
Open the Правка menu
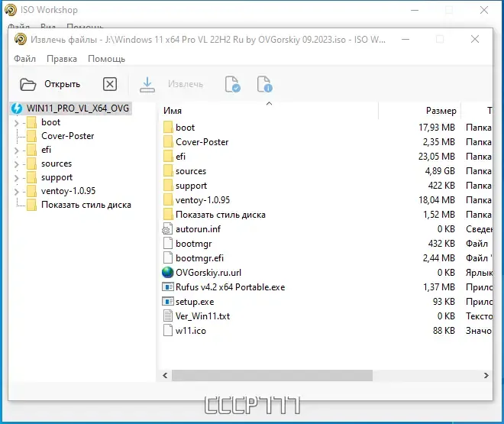click(62, 59)
